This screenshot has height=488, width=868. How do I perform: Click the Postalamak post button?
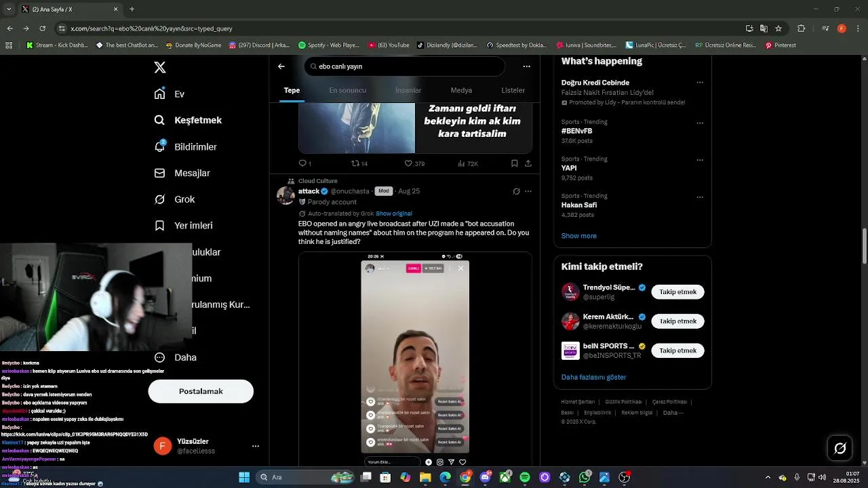(201, 391)
